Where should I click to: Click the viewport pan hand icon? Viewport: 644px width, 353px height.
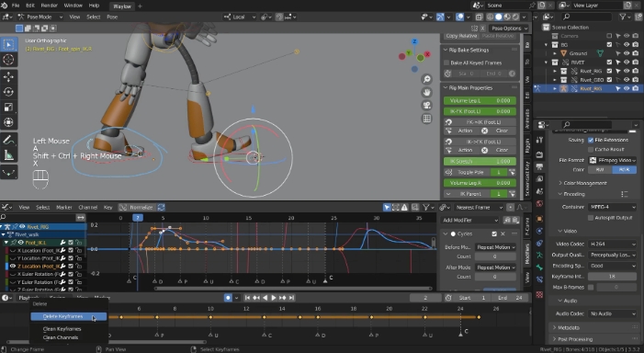(x=427, y=93)
